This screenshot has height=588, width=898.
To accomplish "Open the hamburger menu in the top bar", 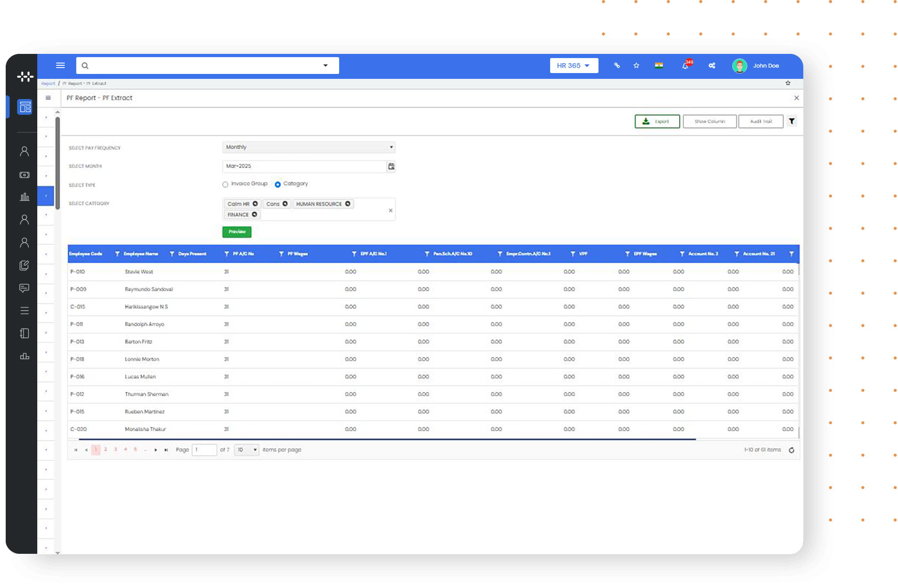I will click(61, 65).
